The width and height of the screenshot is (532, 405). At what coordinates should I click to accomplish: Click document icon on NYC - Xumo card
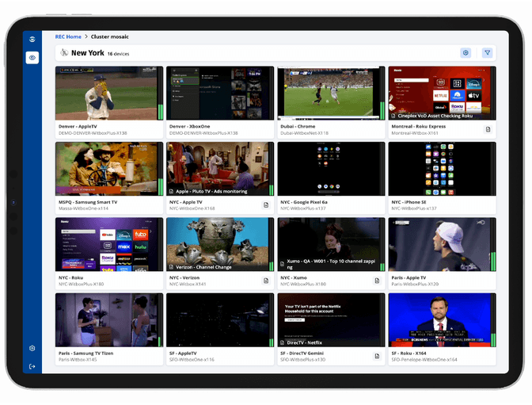377,280
